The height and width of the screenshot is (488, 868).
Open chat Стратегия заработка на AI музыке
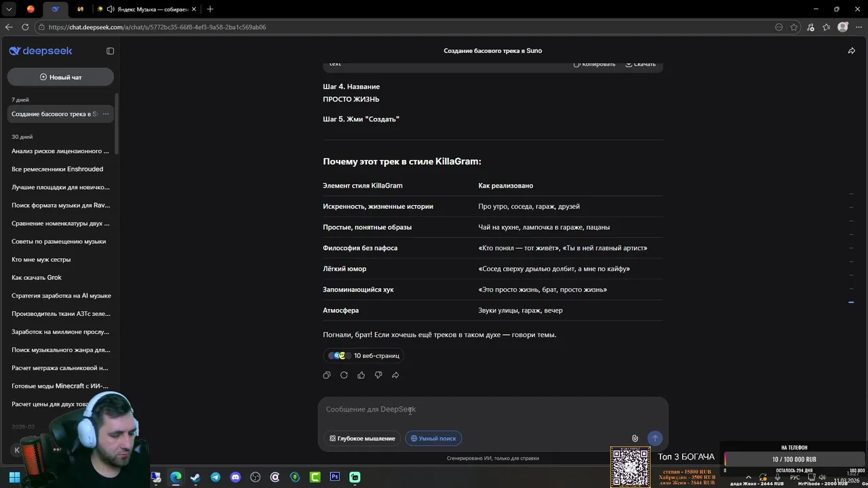[60, 296]
